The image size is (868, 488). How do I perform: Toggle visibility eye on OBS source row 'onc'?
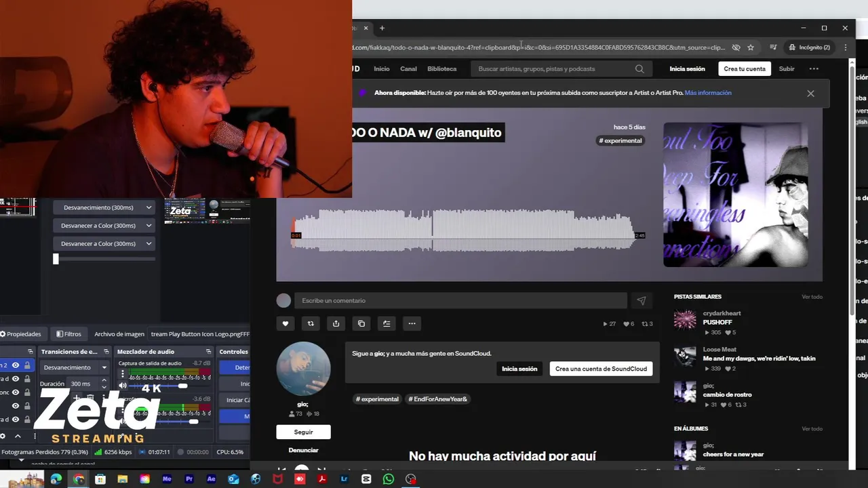(x=16, y=392)
